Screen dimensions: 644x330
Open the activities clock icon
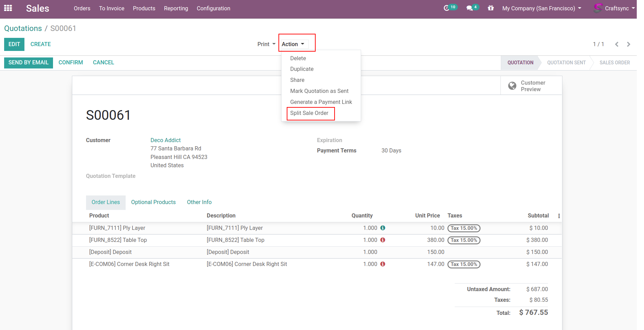click(x=446, y=8)
